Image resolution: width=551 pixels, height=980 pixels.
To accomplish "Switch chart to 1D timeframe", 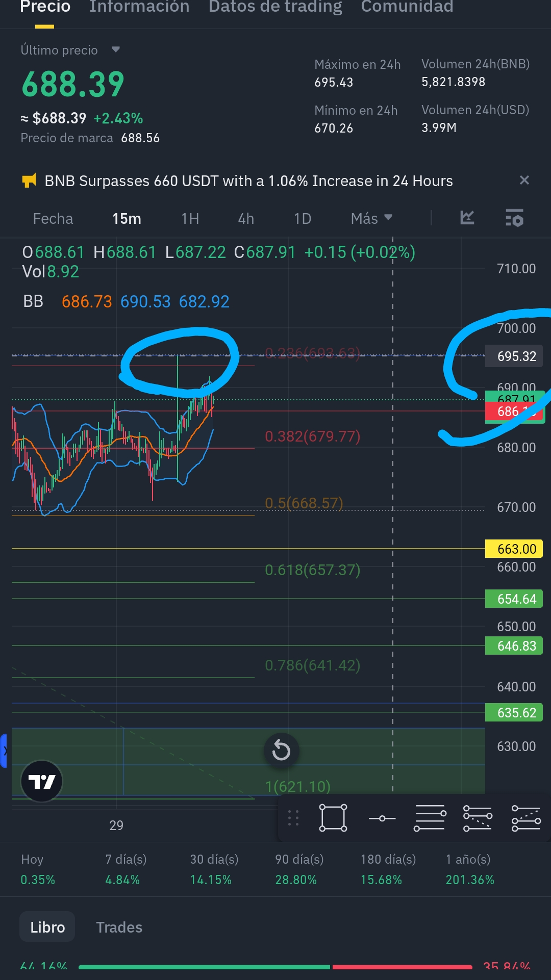I will [x=303, y=219].
